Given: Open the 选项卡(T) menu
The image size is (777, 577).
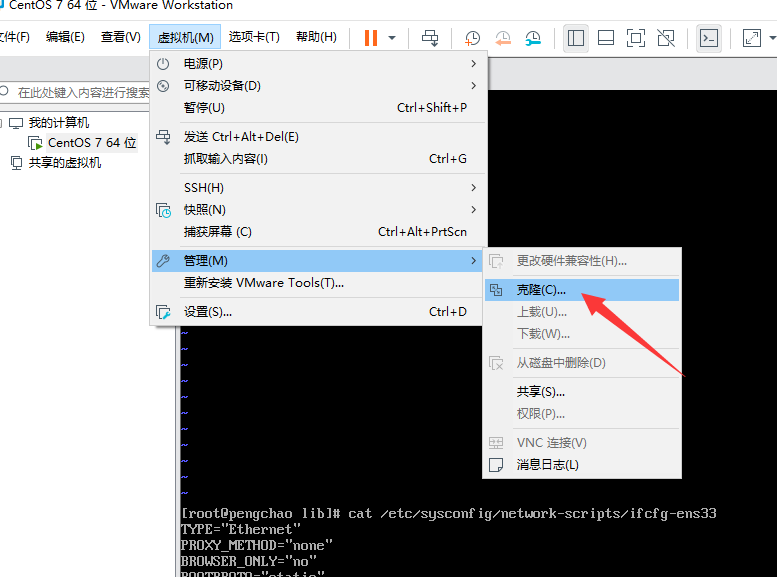Looking at the screenshot, I should click(x=254, y=37).
